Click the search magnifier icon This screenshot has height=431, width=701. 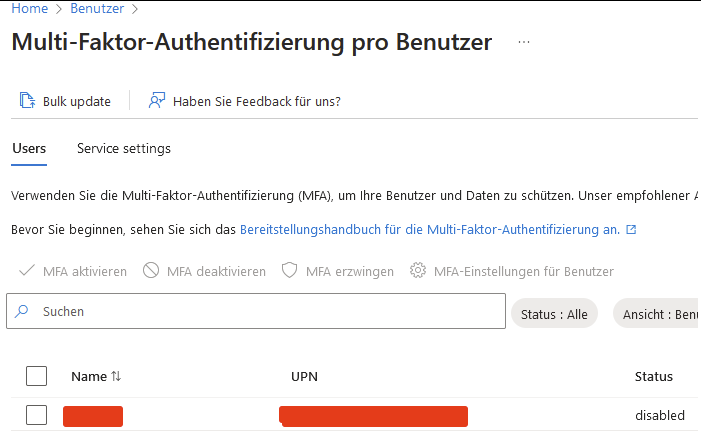[22, 312]
